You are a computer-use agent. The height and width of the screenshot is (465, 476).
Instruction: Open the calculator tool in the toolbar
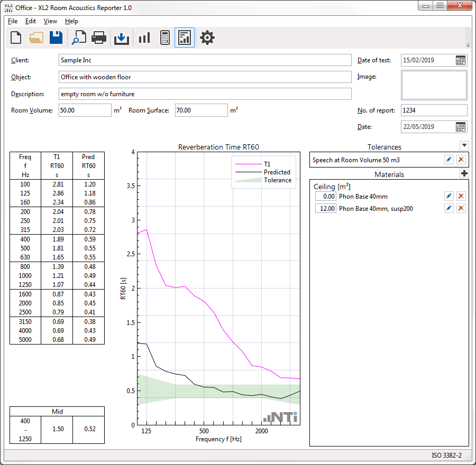[164, 38]
